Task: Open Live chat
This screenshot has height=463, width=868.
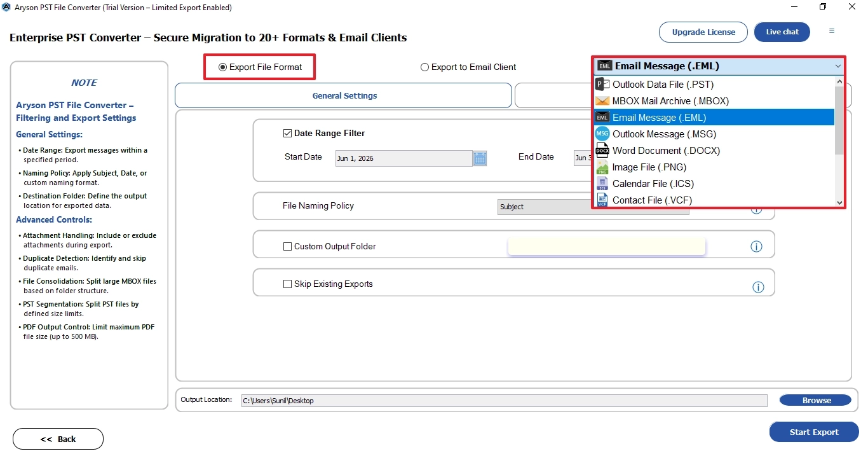Action: tap(782, 32)
